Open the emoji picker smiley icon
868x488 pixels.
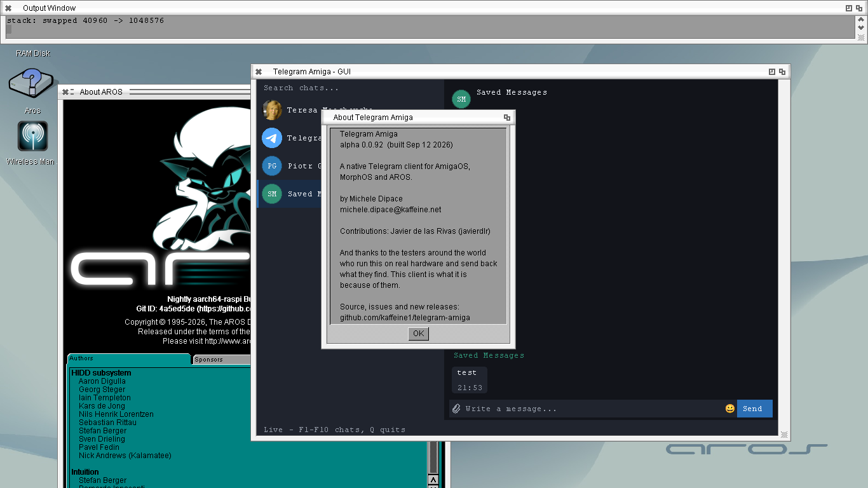(730, 409)
